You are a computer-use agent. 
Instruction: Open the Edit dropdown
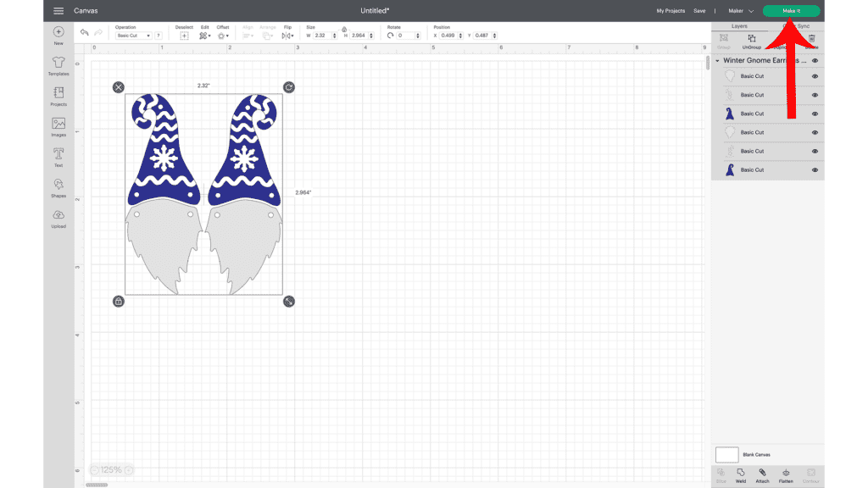[205, 36]
